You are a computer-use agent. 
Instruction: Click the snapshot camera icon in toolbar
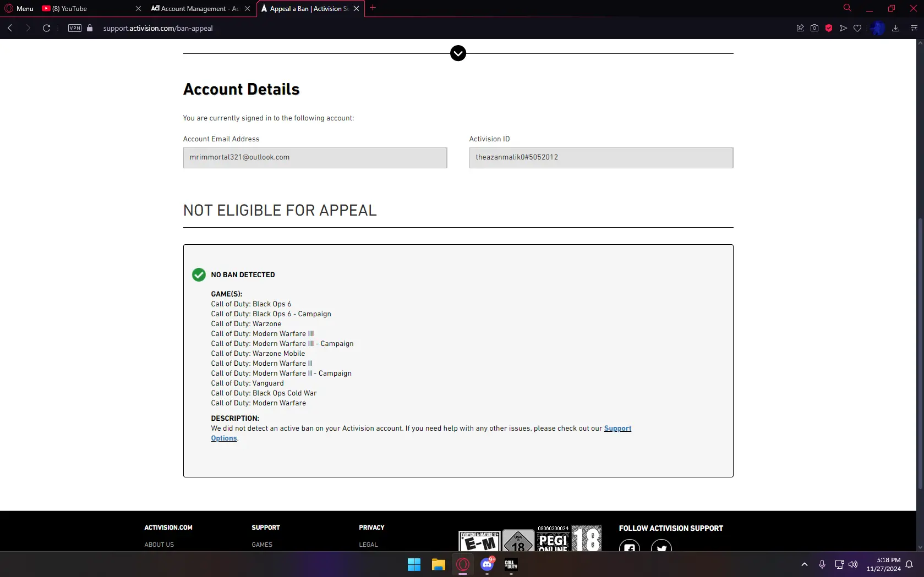click(x=814, y=28)
